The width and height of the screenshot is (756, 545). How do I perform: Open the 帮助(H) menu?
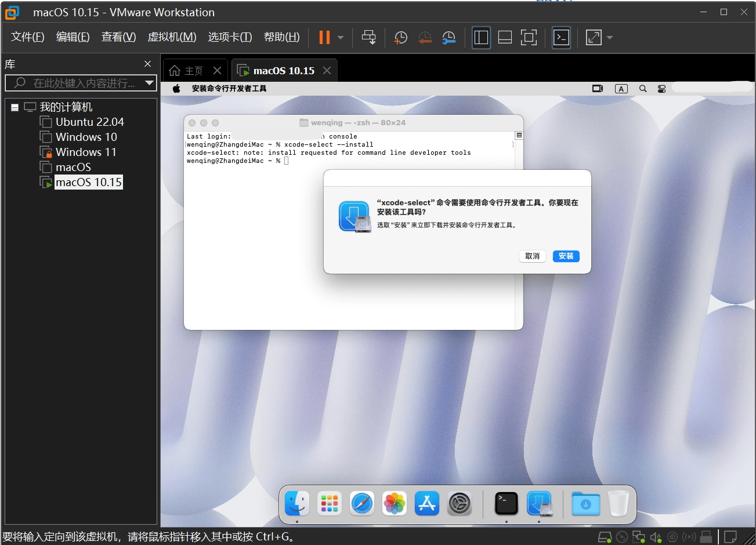click(281, 37)
